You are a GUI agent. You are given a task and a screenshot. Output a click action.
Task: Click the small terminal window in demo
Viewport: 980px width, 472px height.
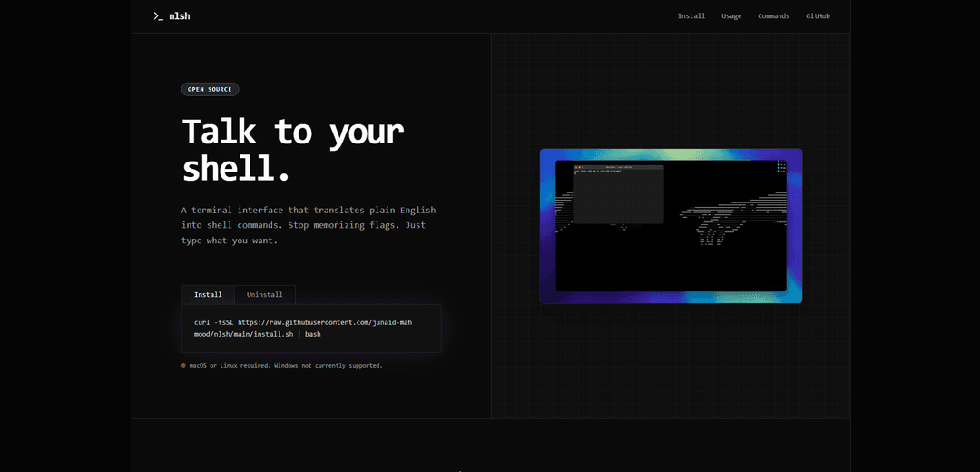(x=618, y=195)
